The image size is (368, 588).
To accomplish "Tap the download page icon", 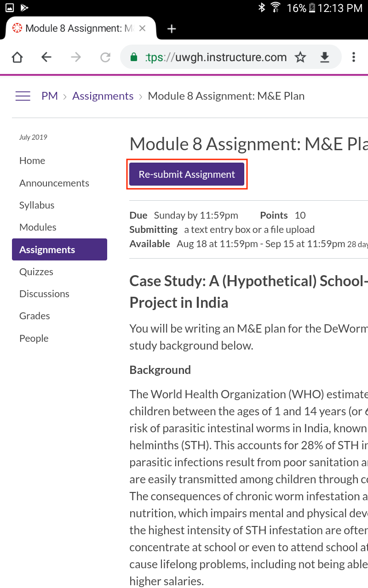I will (x=325, y=57).
